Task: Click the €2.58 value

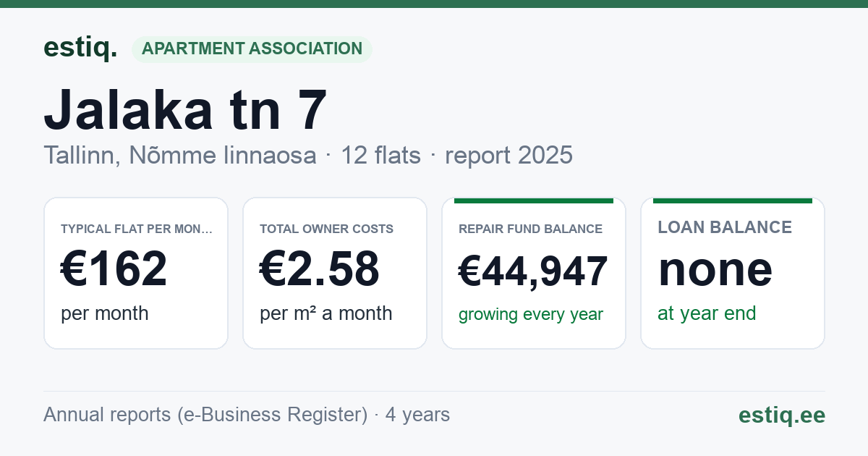Action: pos(320,269)
